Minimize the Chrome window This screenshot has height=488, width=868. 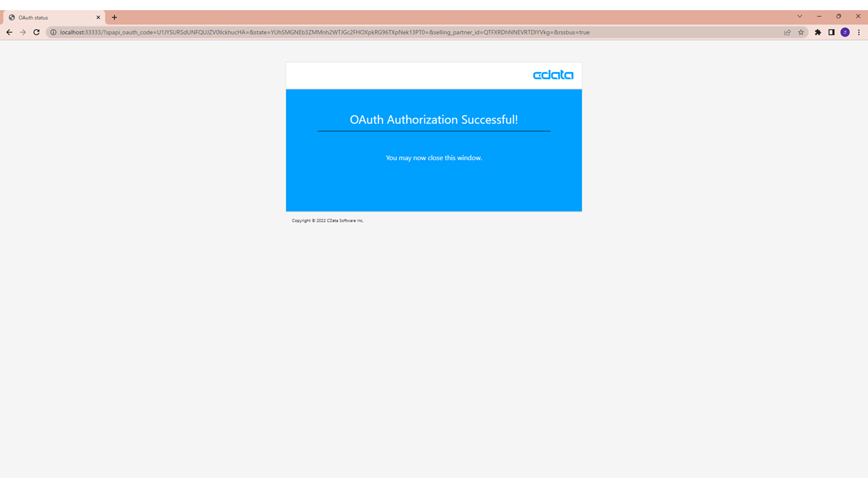pos(819,16)
